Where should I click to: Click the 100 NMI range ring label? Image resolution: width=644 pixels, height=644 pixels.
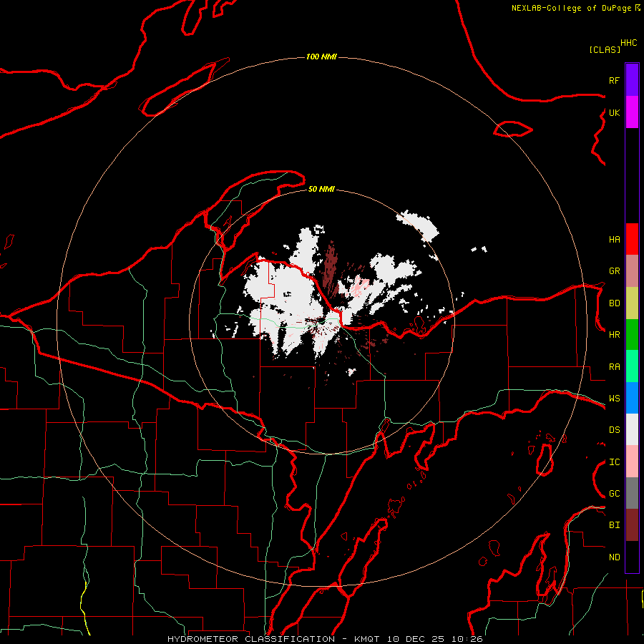[x=321, y=57]
